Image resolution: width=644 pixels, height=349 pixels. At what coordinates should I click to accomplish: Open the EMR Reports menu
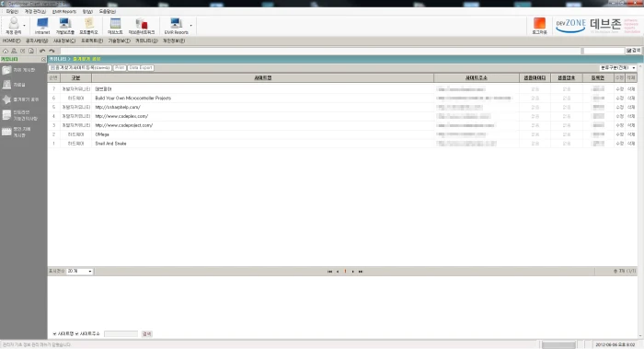tap(64, 11)
